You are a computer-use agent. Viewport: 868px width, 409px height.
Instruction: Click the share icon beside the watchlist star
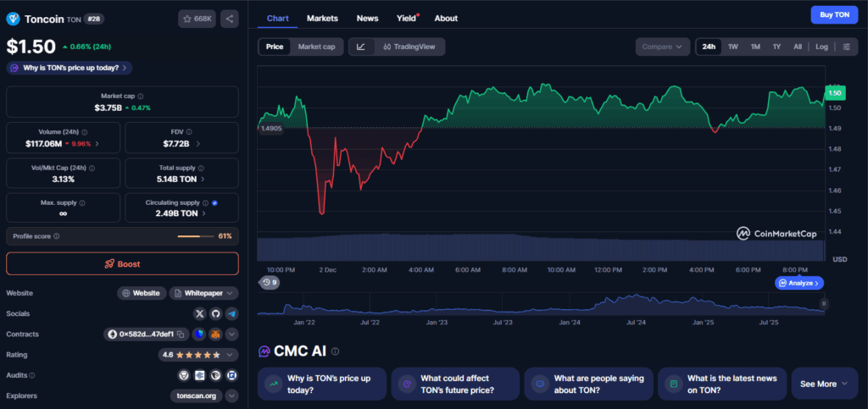[230, 19]
